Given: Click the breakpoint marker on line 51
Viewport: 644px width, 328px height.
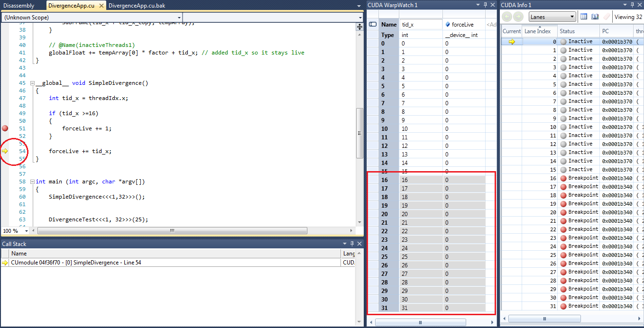Looking at the screenshot, I should click(x=5, y=128).
